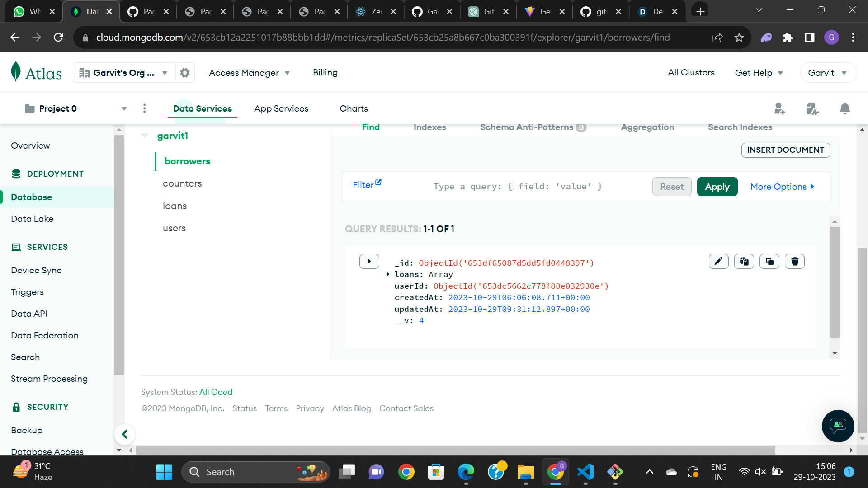This screenshot has height=488, width=868.
Task: Click the Apply filter button
Action: tap(717, 187)
